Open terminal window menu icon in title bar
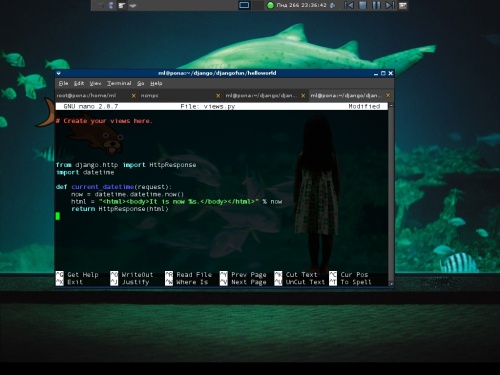Viewport: 500px width, 375px height. (x=59, y=73)
